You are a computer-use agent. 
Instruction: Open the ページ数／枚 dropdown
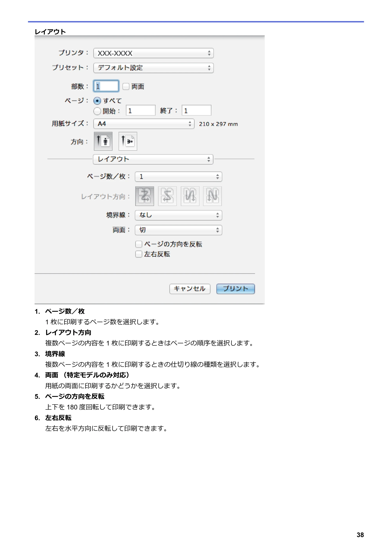tap(179, 177)
